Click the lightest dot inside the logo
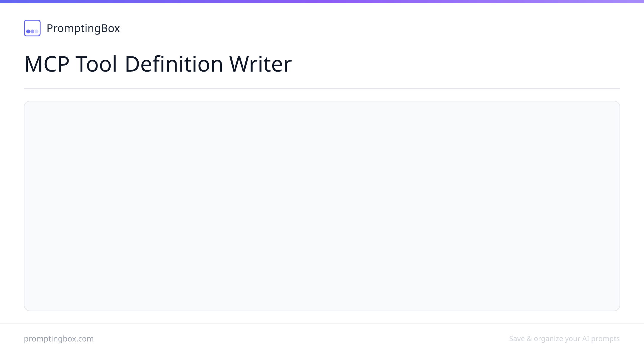 tap(36, 31)
